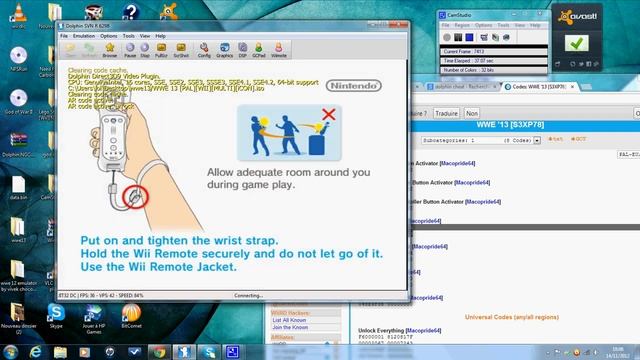The width and height of the screenshot is (640, 360).
Task: Click the Join the Known link
Action: (x=290, y=327)
